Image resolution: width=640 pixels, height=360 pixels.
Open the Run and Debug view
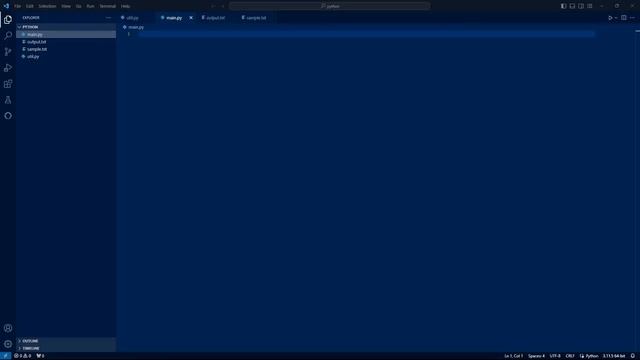[x=8, y=68]
